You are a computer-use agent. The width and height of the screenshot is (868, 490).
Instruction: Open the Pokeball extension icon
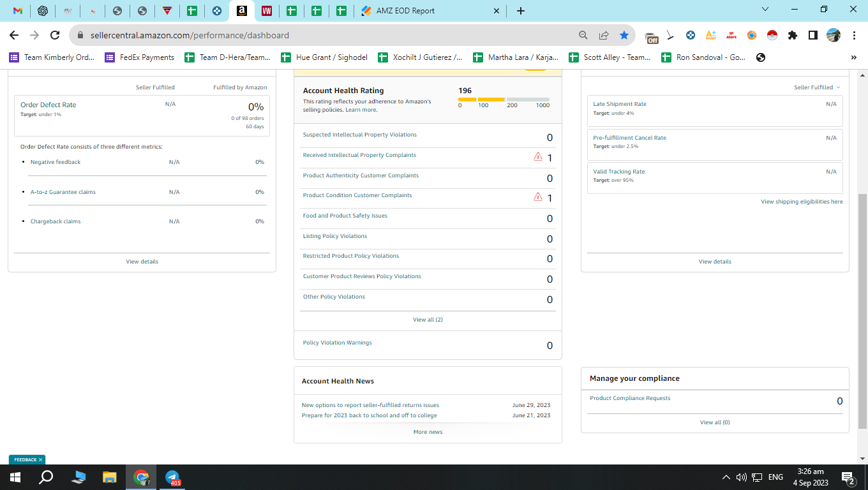(772, 35)
